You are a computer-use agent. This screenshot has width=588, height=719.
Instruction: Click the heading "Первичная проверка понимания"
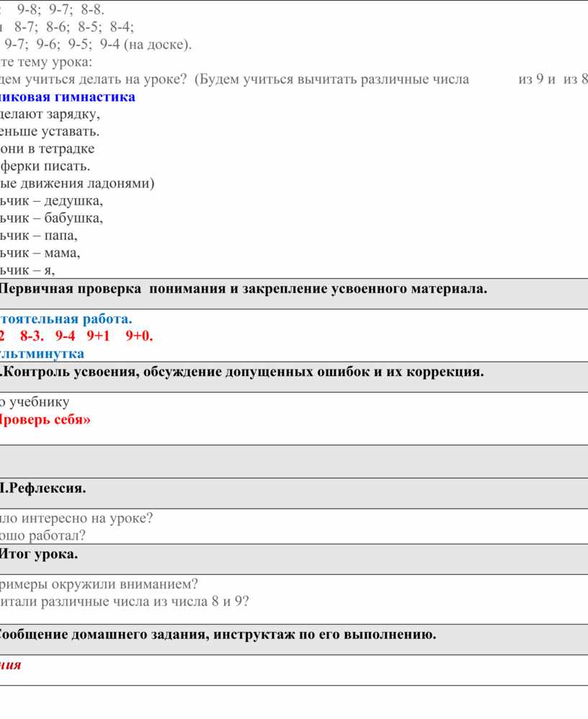coord(244,289)
